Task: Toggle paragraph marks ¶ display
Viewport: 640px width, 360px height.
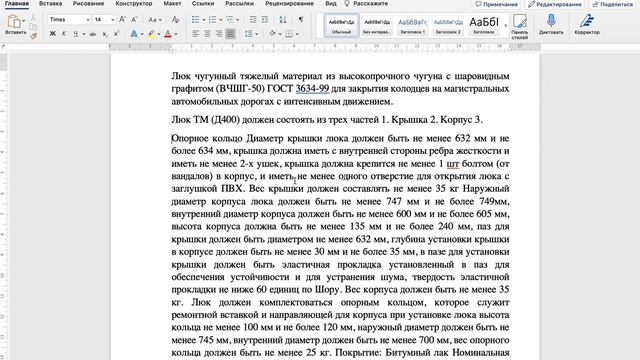Action: click(x=301, y=20)
